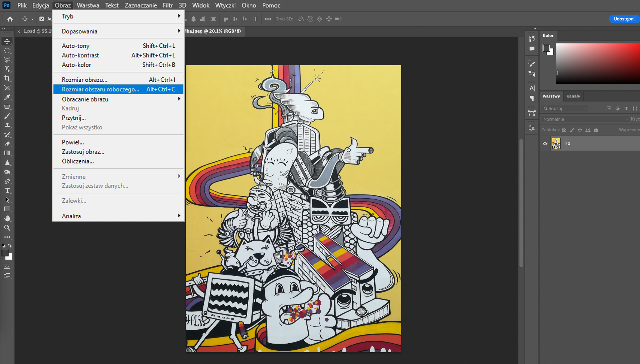Screen dimensions: 640x364
Task: Toggle Quick Mask mode
Action: click(7, 266)
